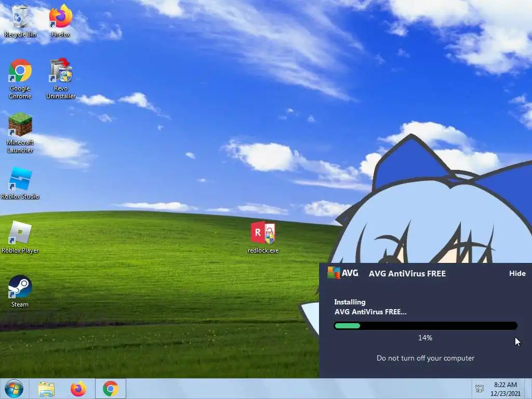This screenshot has height=399, width=532.
Task: Open the Windows Start menu orb
Action: pos(14,389)
